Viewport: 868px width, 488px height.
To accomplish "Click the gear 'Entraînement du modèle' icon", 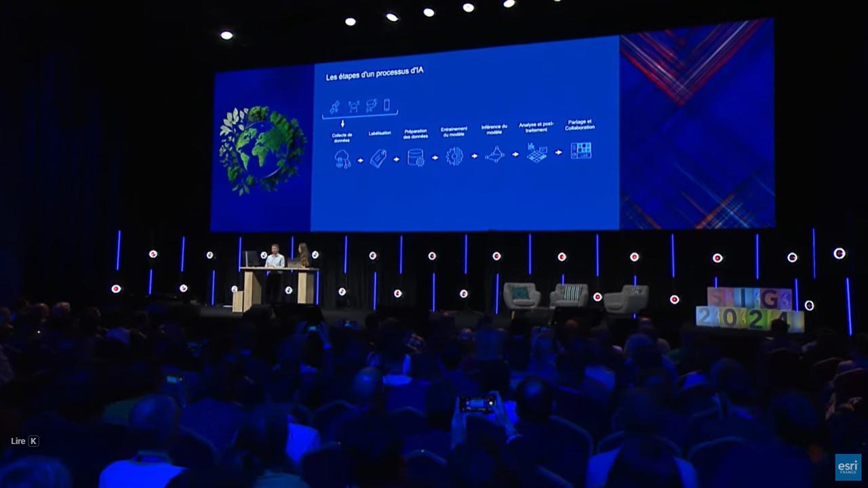I will pyautogui.click(x=454, y=157).
